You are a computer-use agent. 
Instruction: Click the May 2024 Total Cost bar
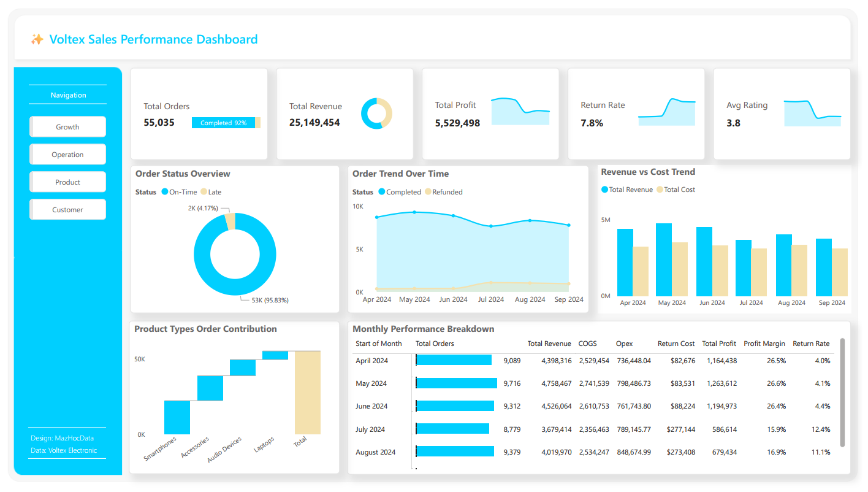point(680,269)
